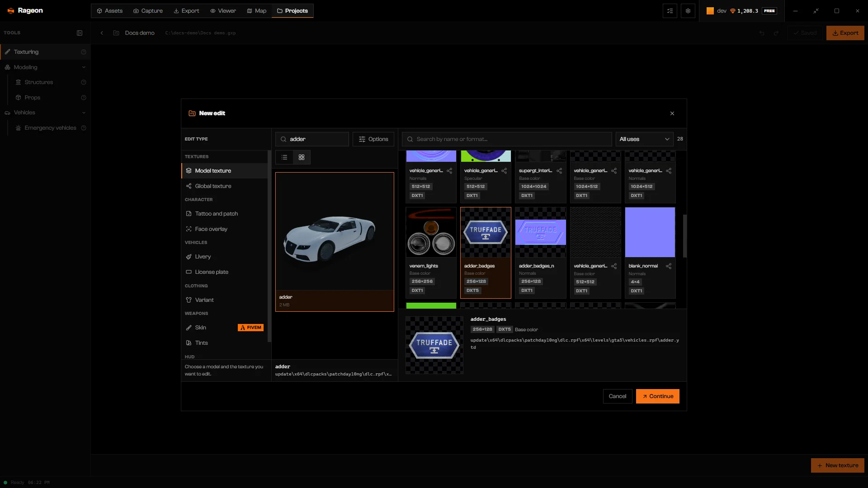The height and width of the screenshot is (488, 868).
Task: Cancel the New edit dialog
Action: pos(618,396)
